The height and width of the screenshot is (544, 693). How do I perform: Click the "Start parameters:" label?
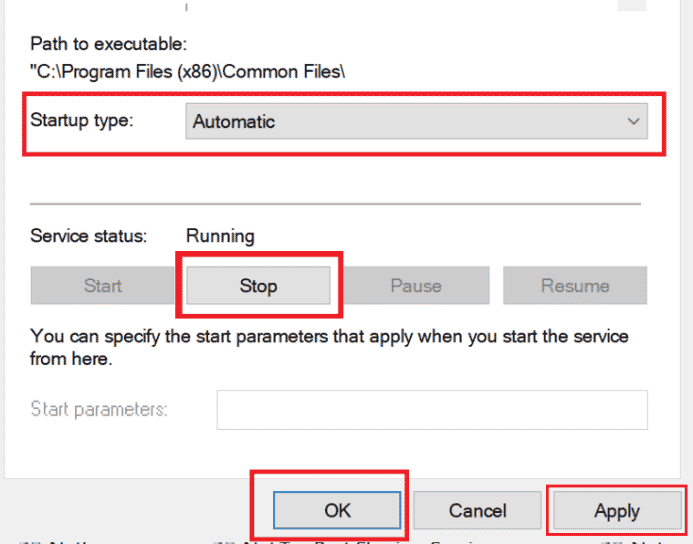[99, 409]
